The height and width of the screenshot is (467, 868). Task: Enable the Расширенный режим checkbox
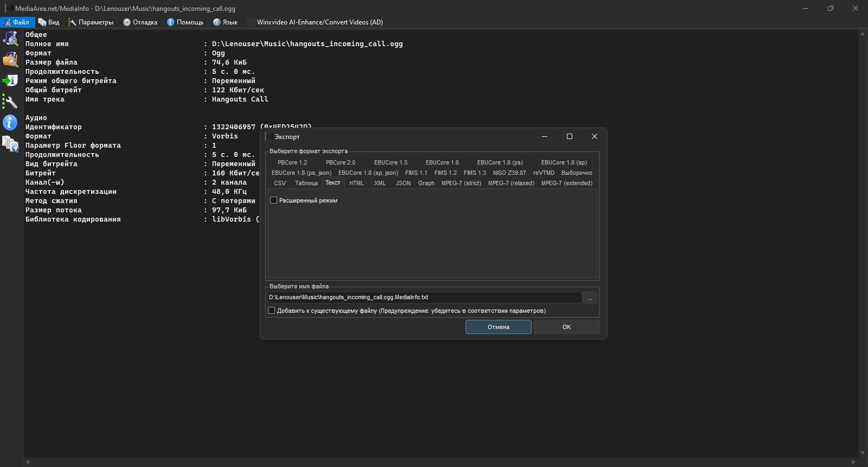click(x=274, y=200)
